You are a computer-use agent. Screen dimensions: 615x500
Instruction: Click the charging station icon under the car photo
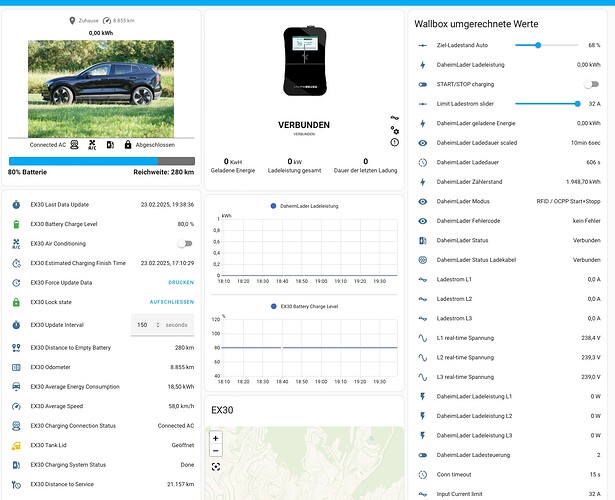tap(110, 145)
